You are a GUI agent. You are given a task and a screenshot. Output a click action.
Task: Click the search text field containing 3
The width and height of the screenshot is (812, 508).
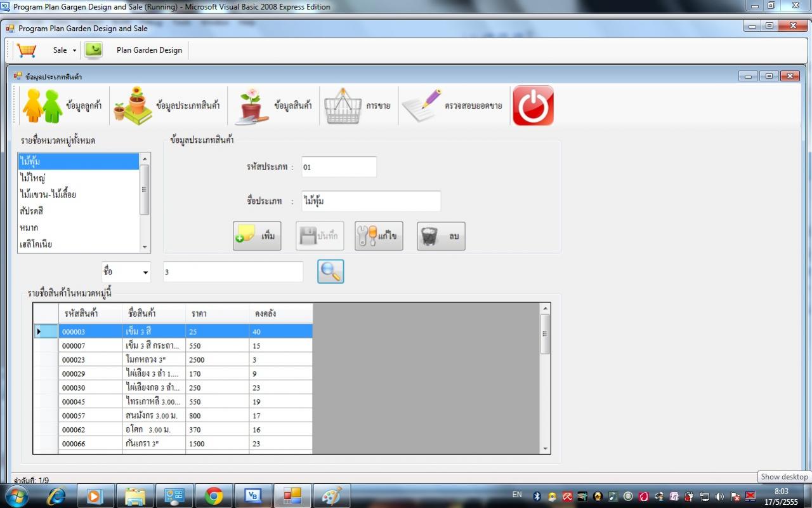point(233,272)
